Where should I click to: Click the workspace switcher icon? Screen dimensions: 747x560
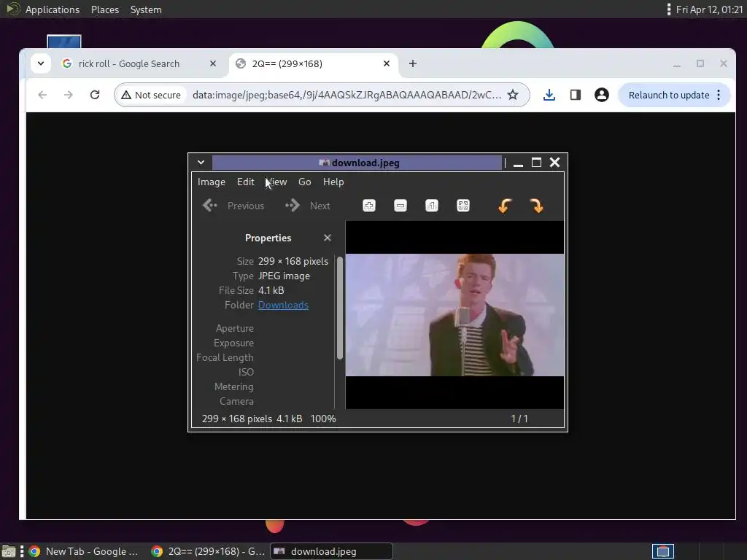pyautogui.click(x=662, y=551)
